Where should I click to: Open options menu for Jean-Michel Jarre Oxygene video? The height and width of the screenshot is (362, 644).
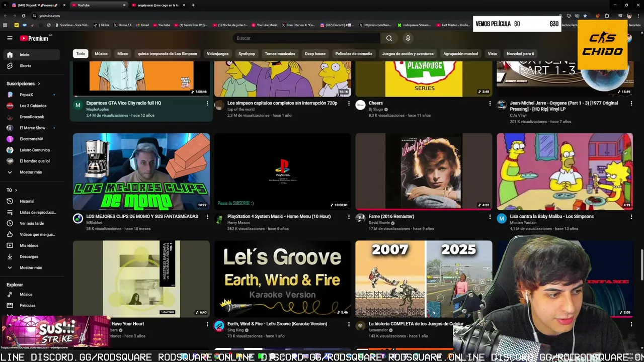point(631,103)
